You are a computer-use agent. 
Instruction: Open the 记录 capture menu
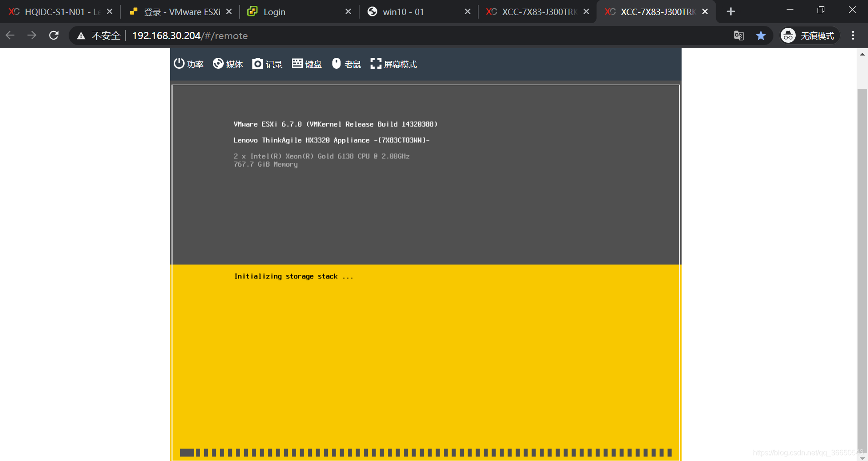(x=267, y=64)
